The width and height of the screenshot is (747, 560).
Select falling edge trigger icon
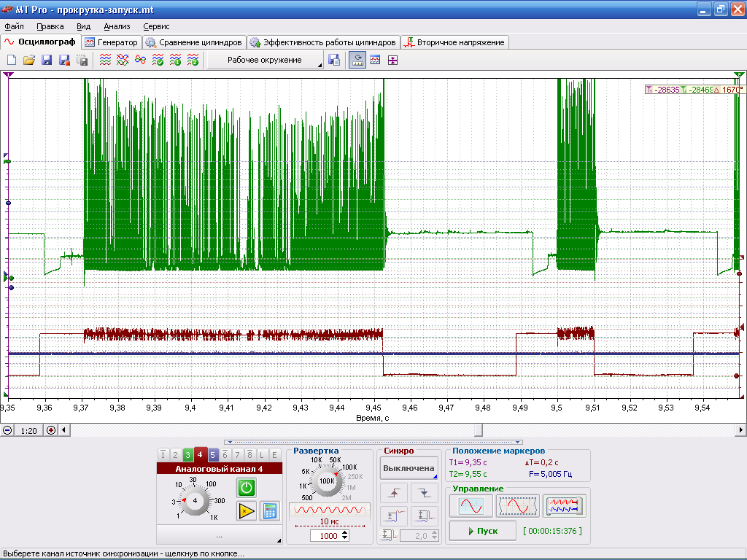(x=425, y=493)
